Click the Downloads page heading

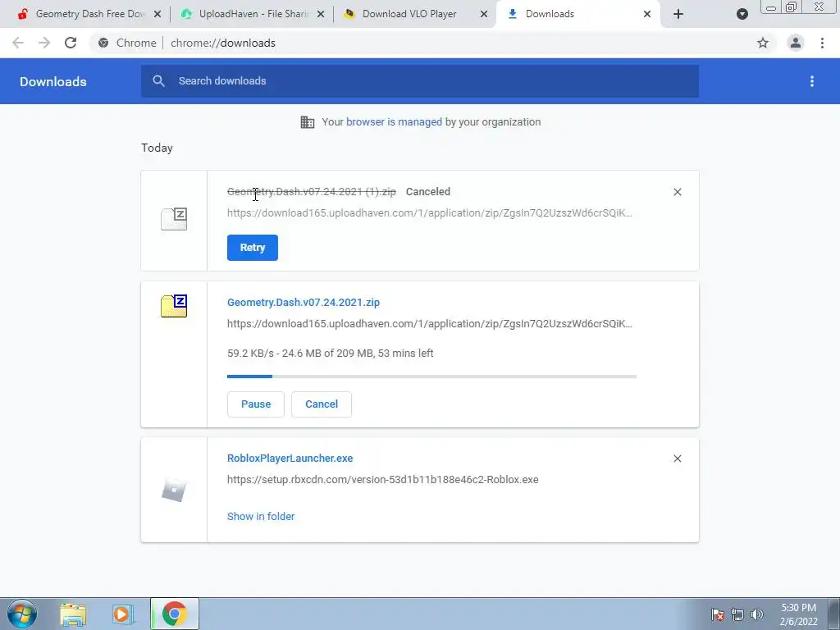(53, 81)
